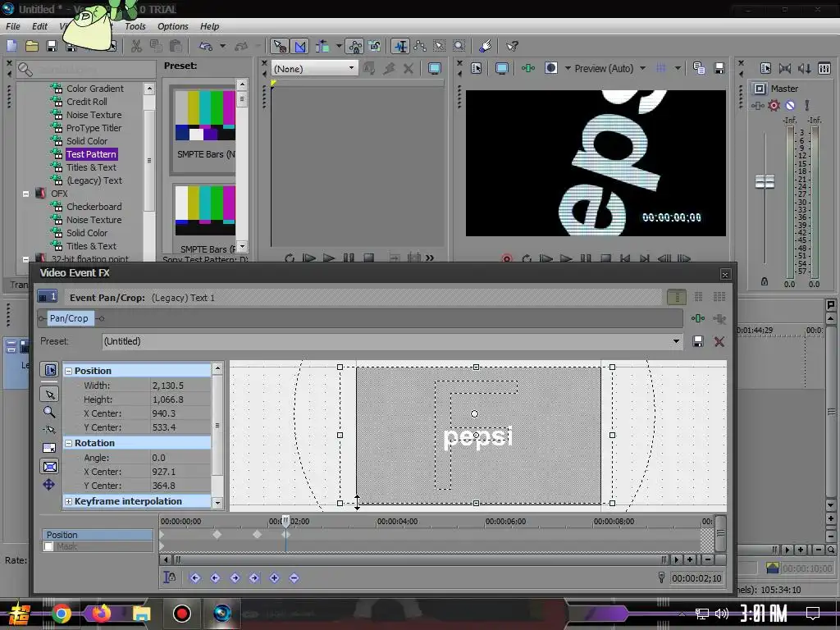This screenshot has height=630, width=840.
Task: Toggle the Auto Ripple toolbar icon
Action: 322,46
